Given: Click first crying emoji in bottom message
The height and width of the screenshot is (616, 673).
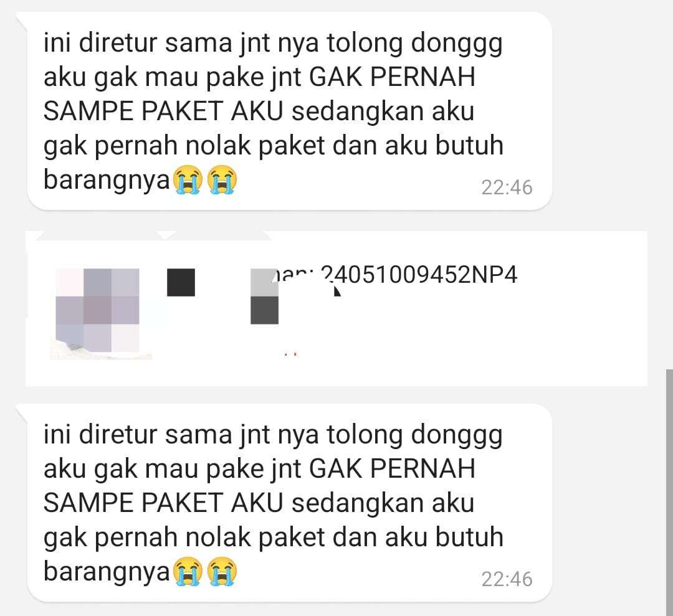Looking at the screenshot, I should pos(187,571).
